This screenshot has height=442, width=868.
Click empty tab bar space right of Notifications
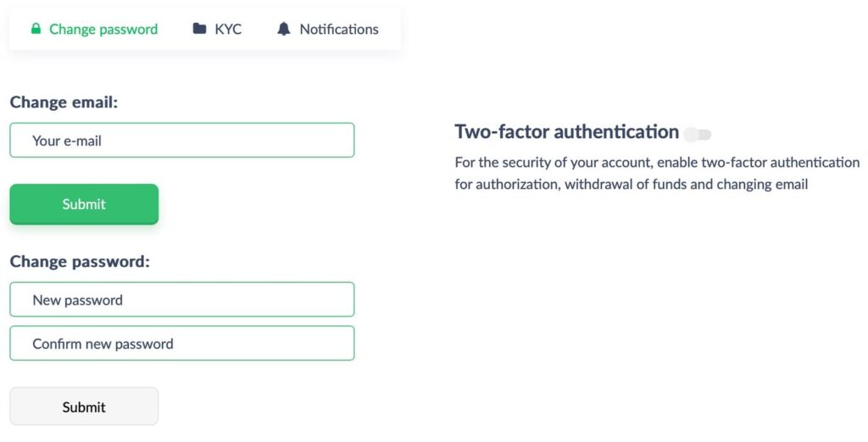tap(390, 29)
